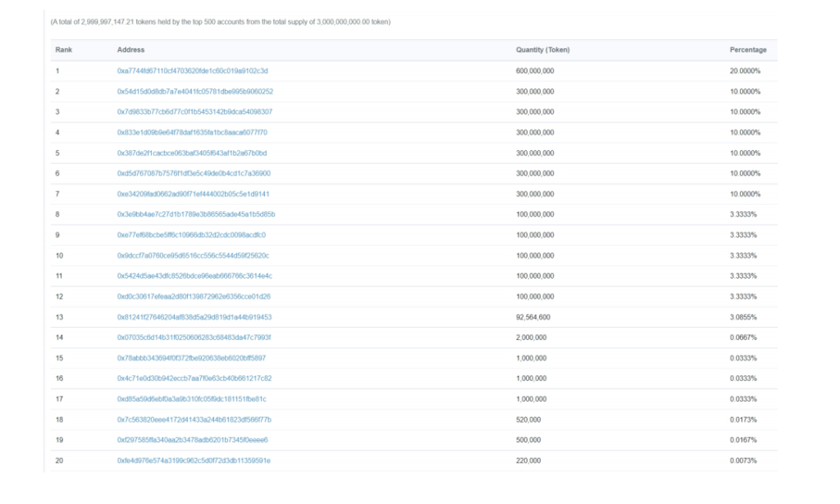Select the 10.0000% percentage in rank 7 row
Image resolution: width=840 pixels, height=504 pixels.
[745, 193]
